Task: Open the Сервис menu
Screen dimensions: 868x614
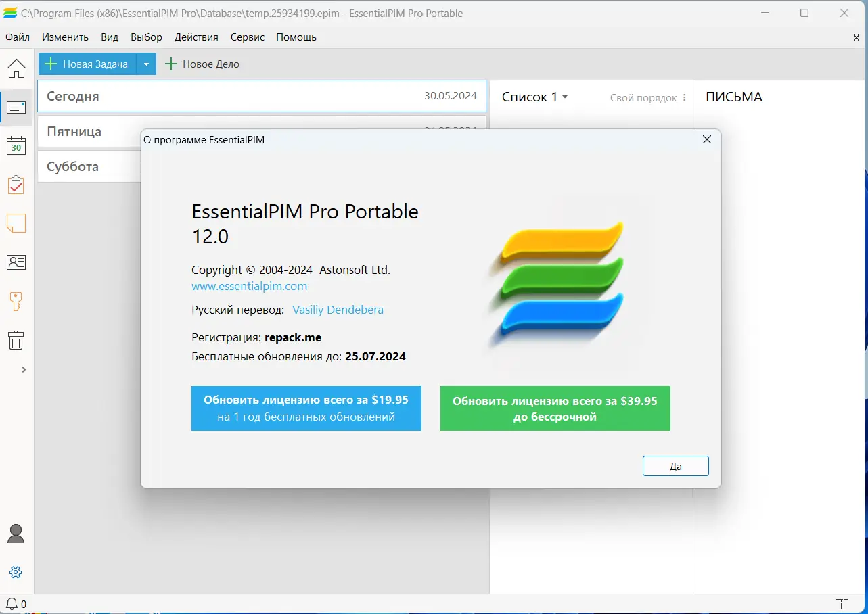Action: click(247, 37)
